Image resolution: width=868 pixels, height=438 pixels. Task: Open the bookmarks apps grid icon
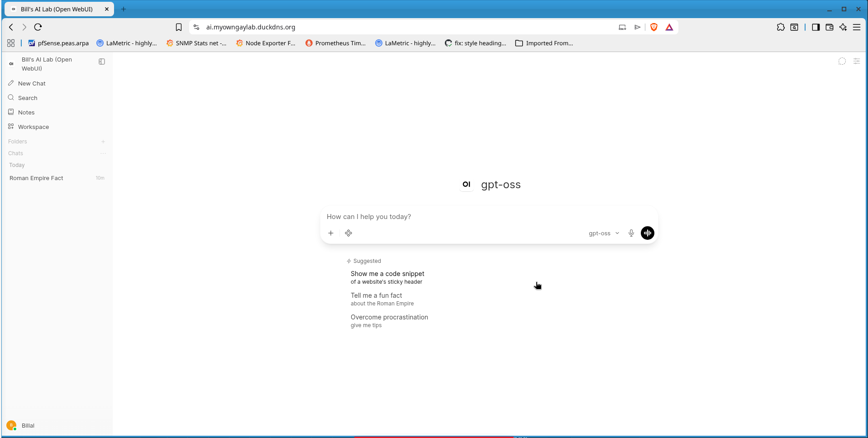(11, 43)
